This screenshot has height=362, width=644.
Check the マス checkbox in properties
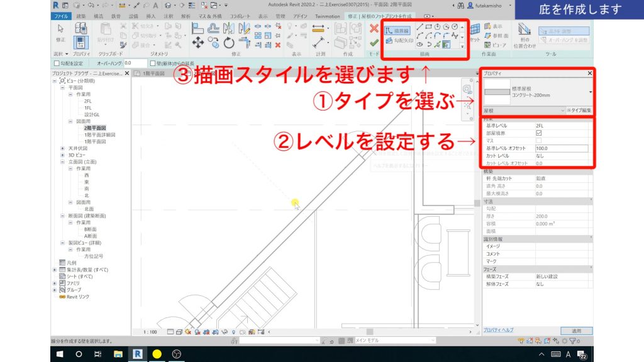pos(538,139)
